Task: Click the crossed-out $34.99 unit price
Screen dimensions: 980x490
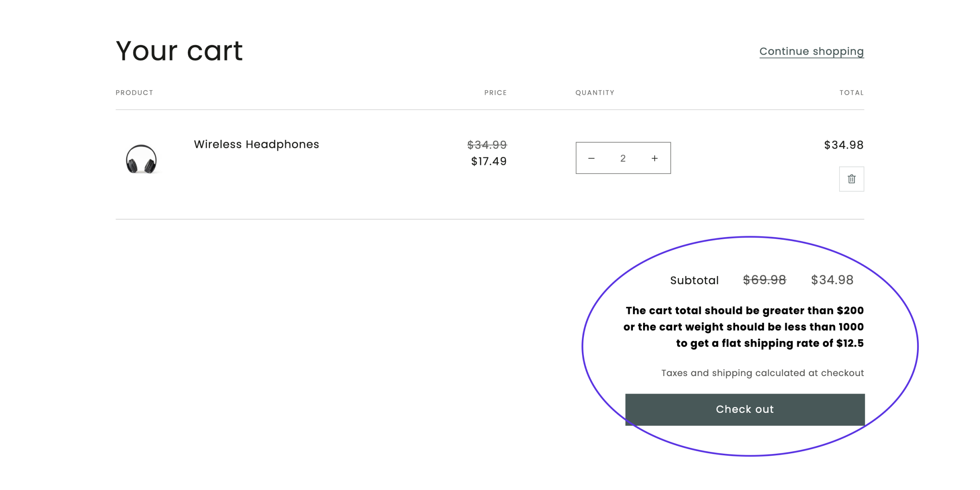Action: [x=487, y=145]
